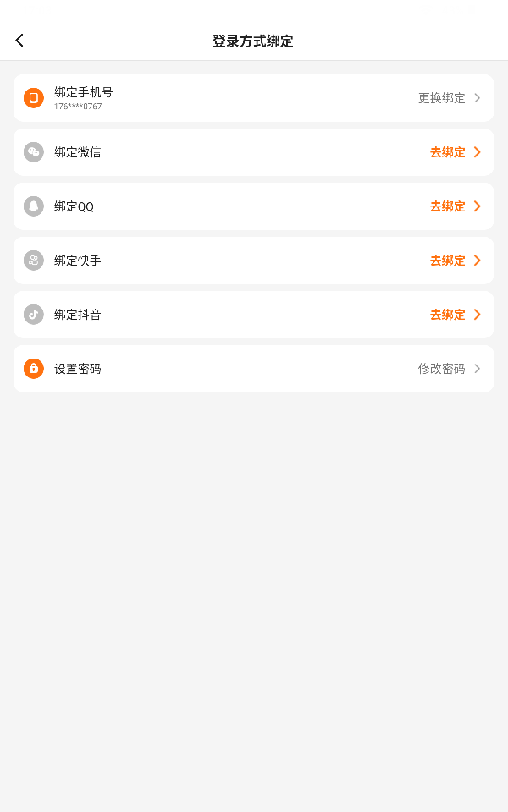Click the orange phone binding icon
The image size is (508, 812).
click(x=34, y=98)
